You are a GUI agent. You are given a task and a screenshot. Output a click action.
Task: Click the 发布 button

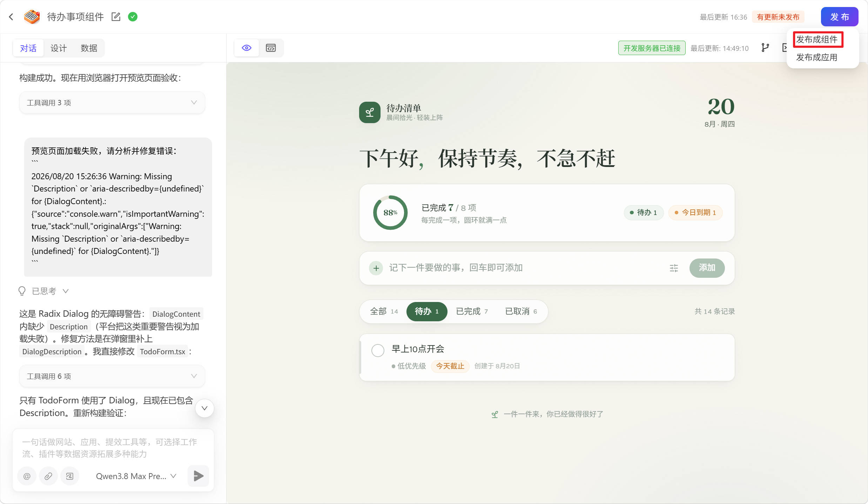pyautogui.click(x=840, y=17)
